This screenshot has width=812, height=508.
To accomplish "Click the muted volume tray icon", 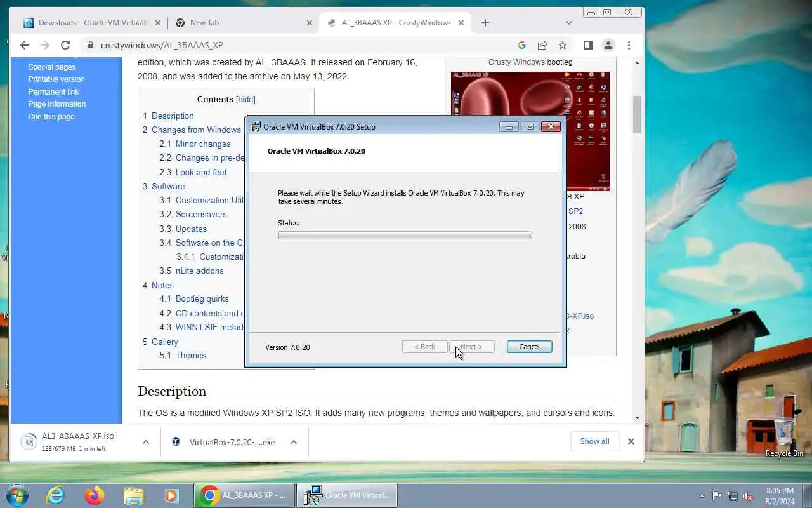I will click(749, 496).
